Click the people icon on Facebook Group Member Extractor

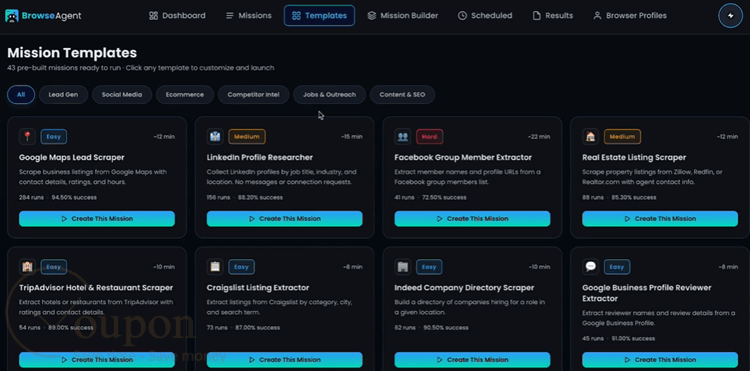point(403,137)
